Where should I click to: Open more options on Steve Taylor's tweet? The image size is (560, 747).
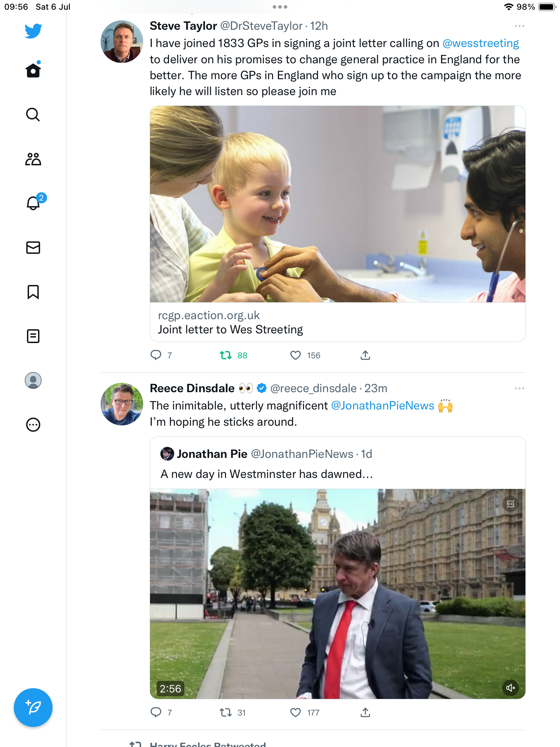pos(519,26)
